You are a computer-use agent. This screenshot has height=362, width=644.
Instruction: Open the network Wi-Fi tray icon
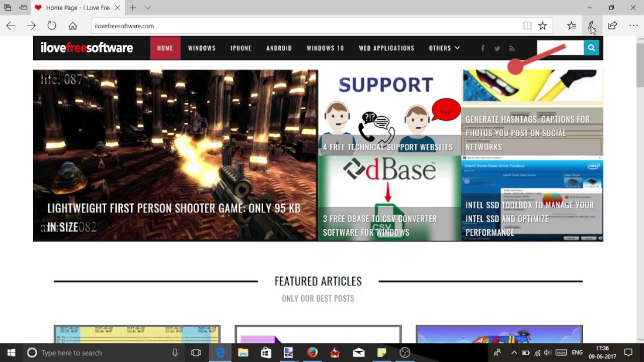537,352
